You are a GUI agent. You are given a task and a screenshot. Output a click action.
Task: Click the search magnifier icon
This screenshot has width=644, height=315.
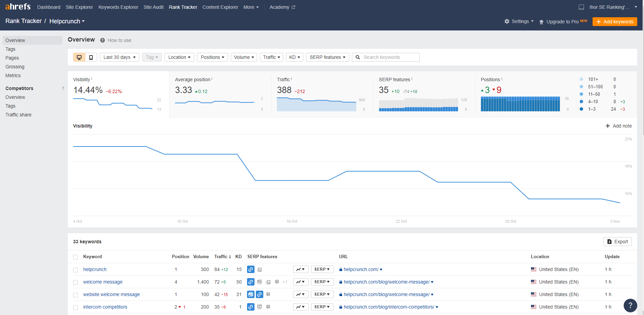click(x=358, y=57)
